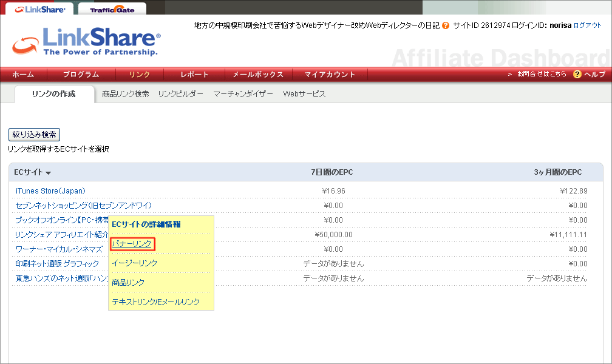Viewport: 612px width, 364px height.
Task: Open iTunes Store(Japan) EC site link
Action: 50,190
